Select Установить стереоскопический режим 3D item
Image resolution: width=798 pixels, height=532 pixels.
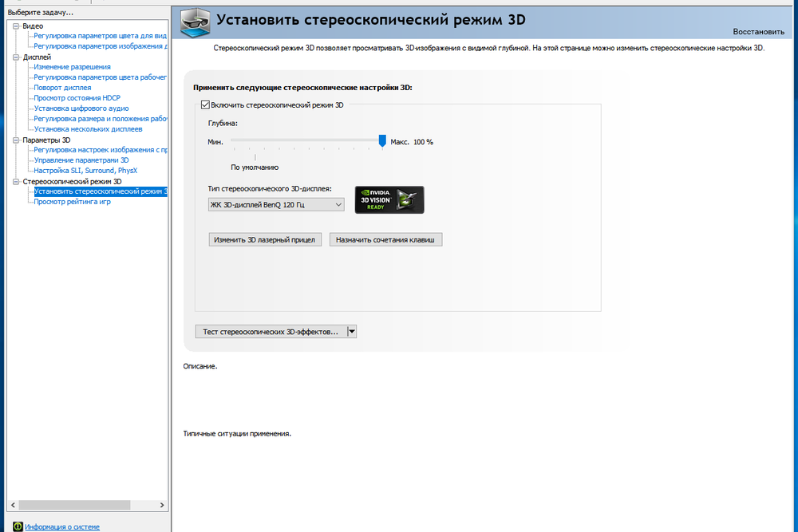click(101, 191)
